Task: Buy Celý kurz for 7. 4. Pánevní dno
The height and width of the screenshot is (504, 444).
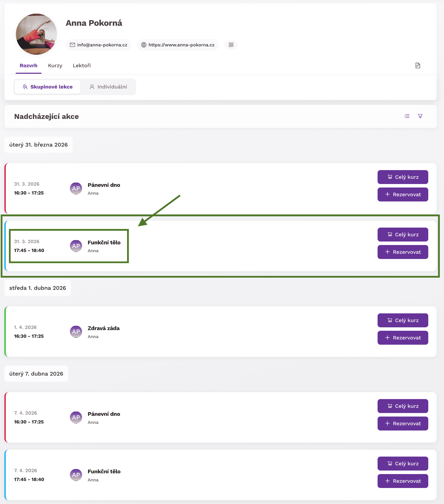Action: [x=403, y=406]
